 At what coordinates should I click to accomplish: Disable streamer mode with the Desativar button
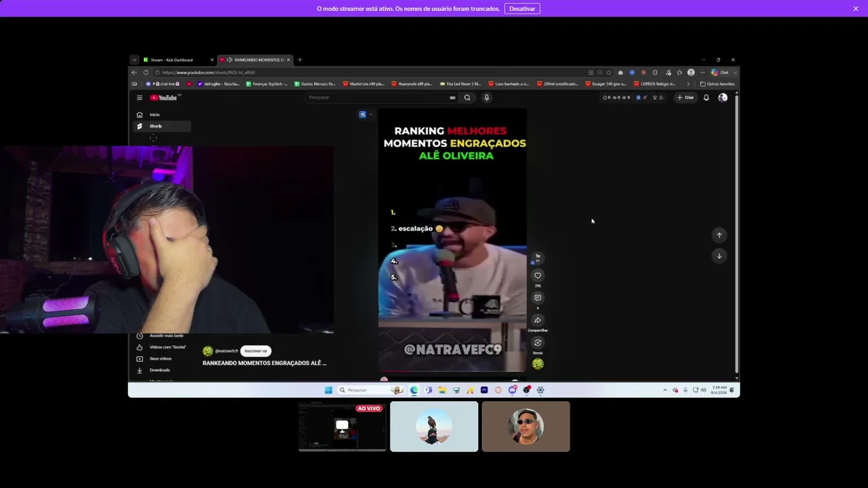click(522, 9)
